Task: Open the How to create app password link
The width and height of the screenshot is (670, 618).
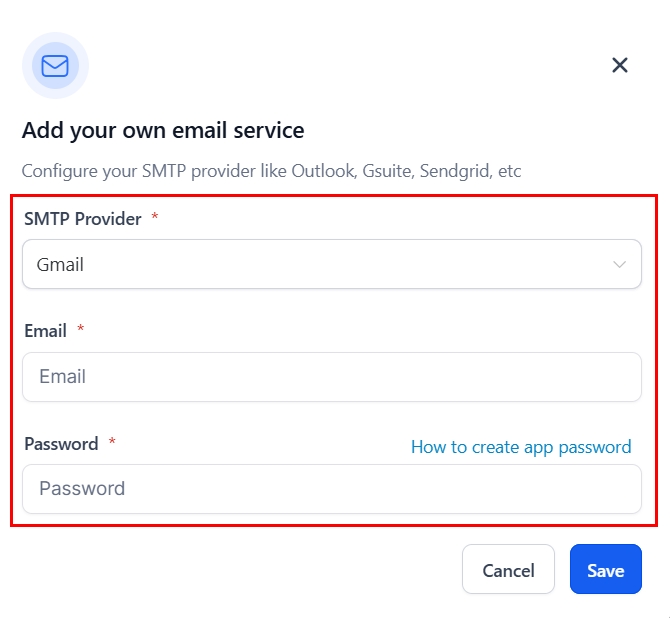Action: [x=521, y=447]
